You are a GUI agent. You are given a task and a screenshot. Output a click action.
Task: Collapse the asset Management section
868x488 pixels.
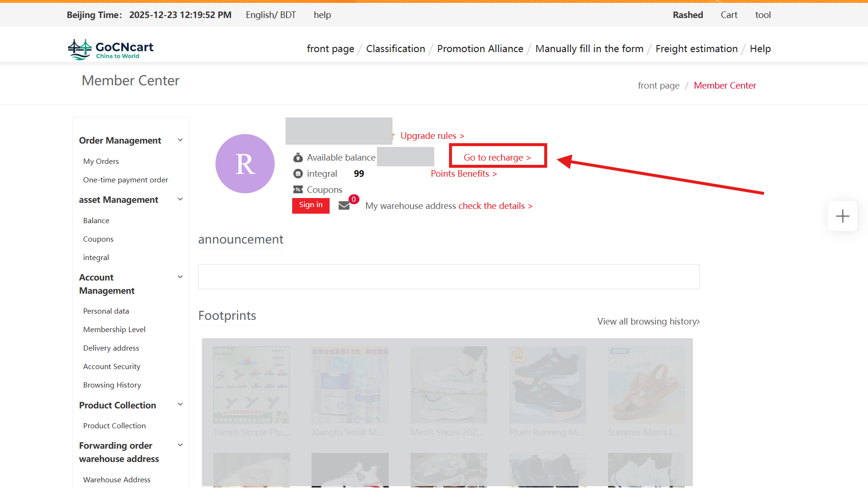tap(180, 199)
